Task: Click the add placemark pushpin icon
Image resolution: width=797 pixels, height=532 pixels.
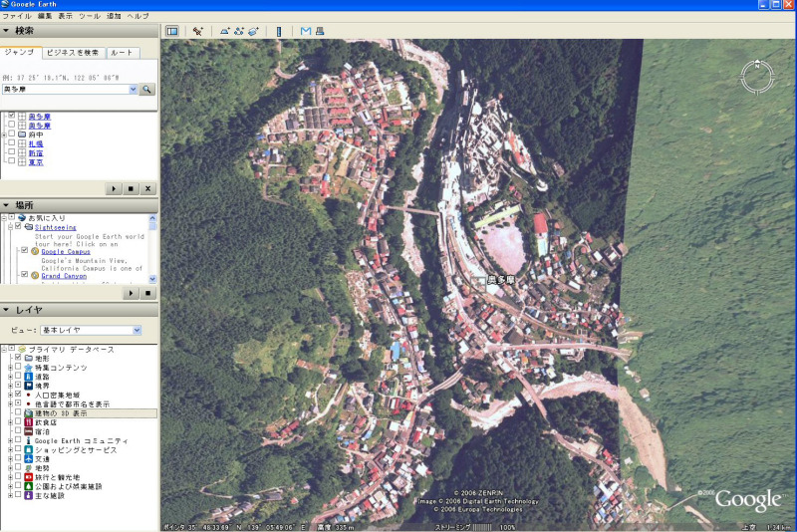Action: point(197,31)
